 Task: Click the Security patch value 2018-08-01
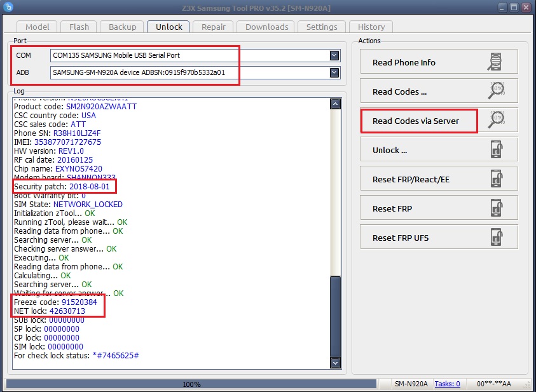90,186
